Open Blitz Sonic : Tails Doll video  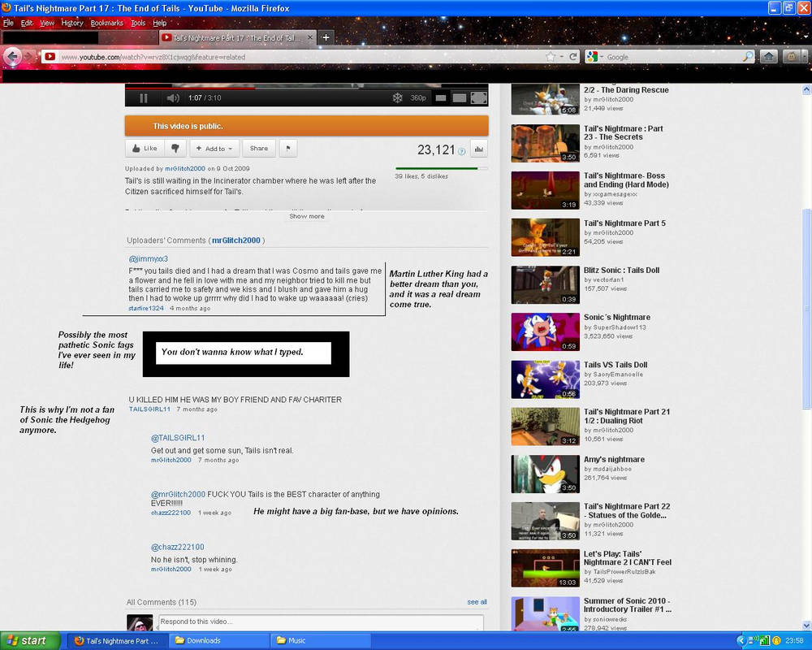[x=621, y=270]
